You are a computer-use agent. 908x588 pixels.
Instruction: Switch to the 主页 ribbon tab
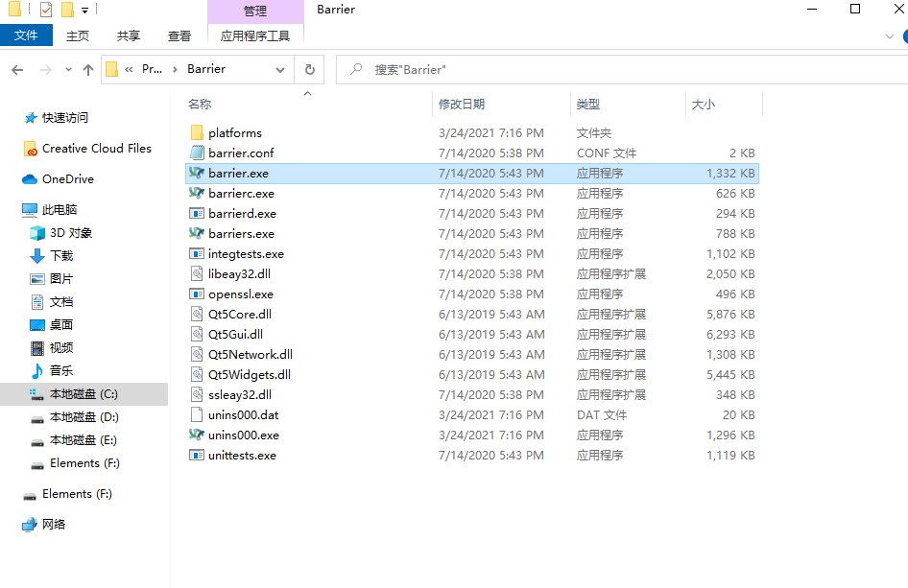(78, 35)
